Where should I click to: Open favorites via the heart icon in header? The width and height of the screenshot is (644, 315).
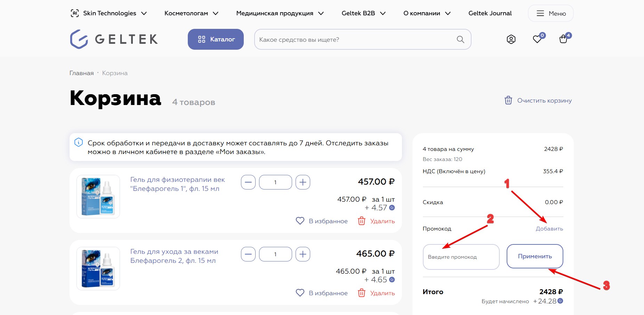pos(537,39)
